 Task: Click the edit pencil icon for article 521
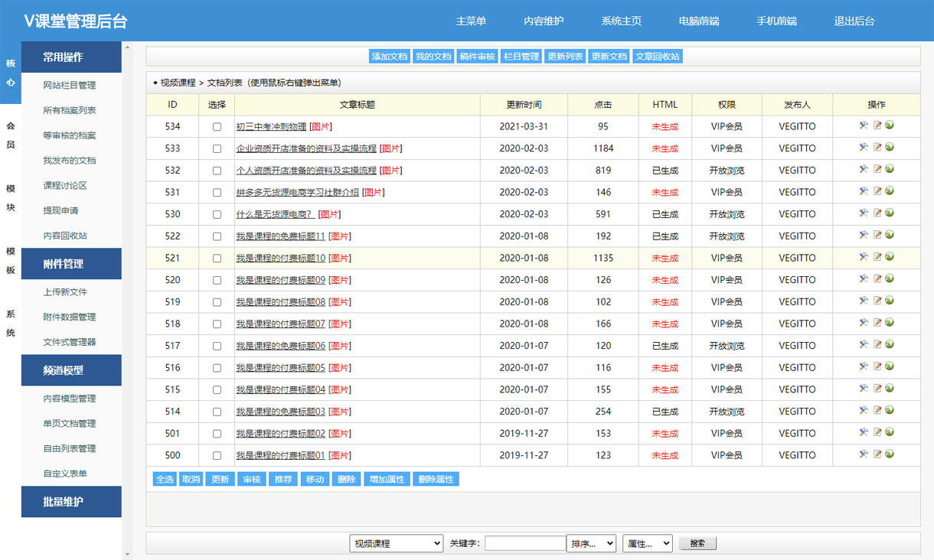(877, 258)
